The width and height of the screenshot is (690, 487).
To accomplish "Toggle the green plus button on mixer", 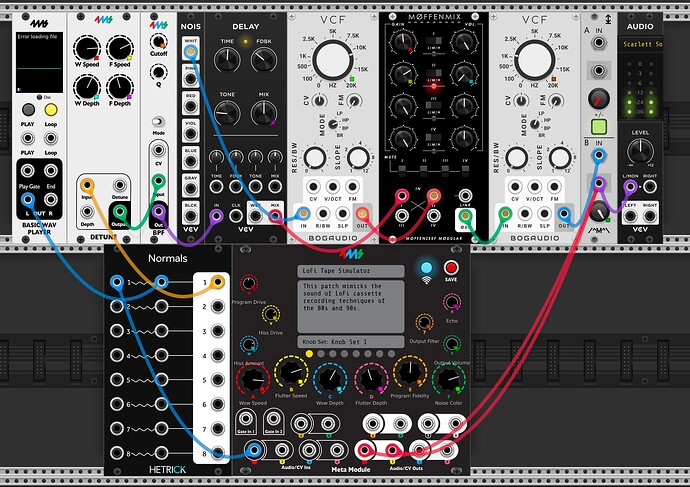I will coord(598,128).
